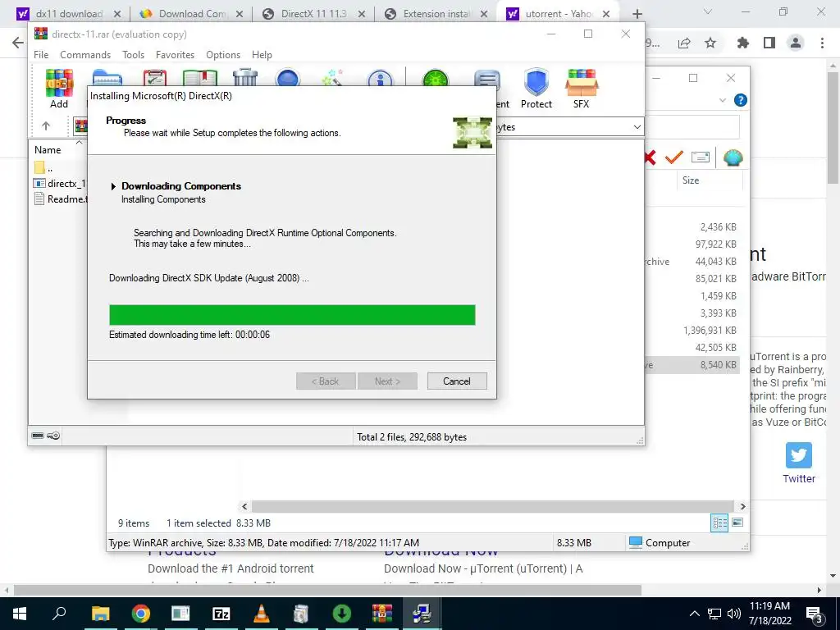Switch to the Extension install tab

pos(436,14)
